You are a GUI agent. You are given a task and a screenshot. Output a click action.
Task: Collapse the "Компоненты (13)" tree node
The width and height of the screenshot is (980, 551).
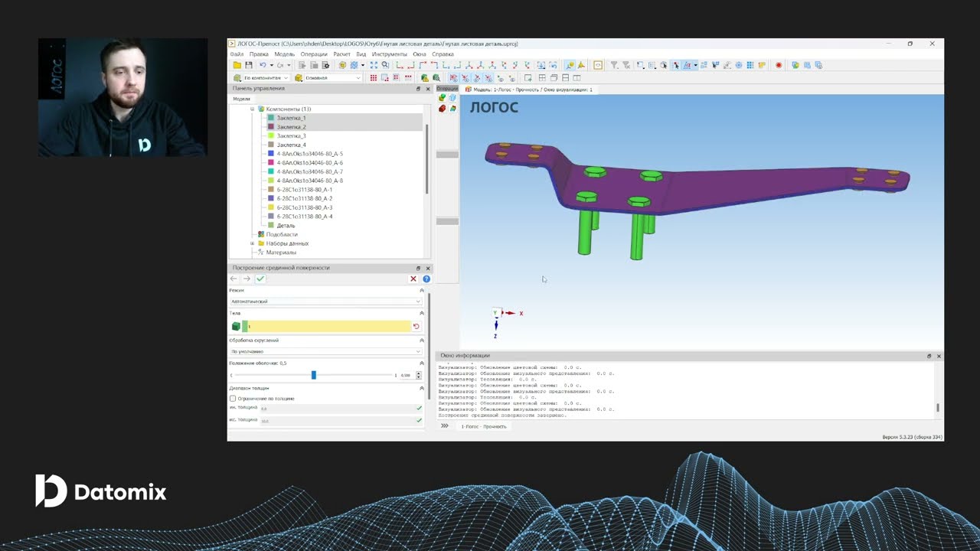[252, 109]
